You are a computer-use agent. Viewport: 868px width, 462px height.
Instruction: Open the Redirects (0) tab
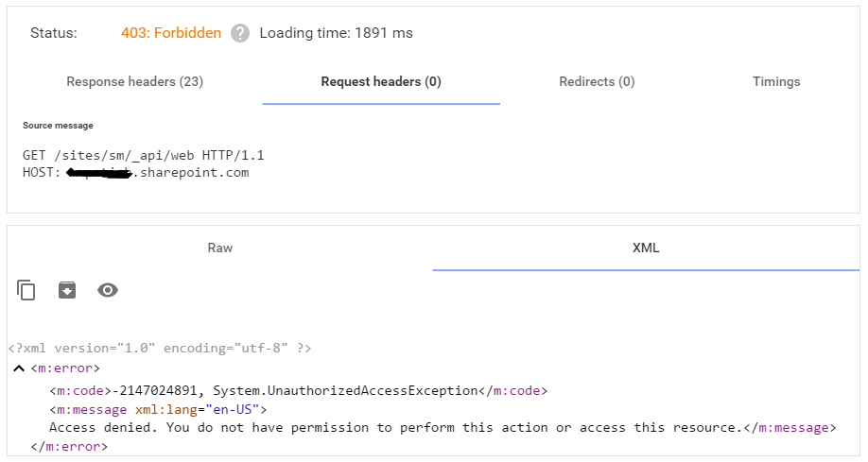click(597, 82)
